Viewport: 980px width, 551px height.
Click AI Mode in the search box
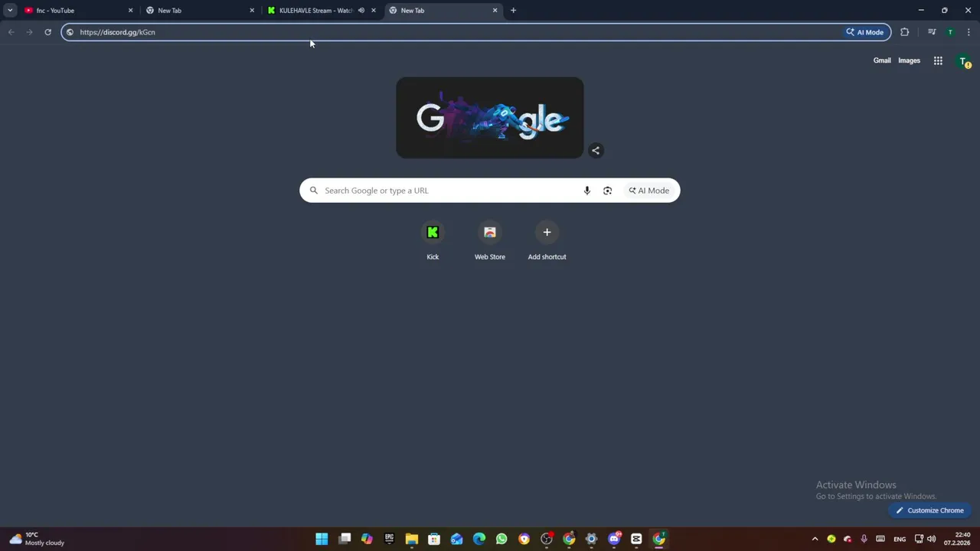[x=649, y=191]
